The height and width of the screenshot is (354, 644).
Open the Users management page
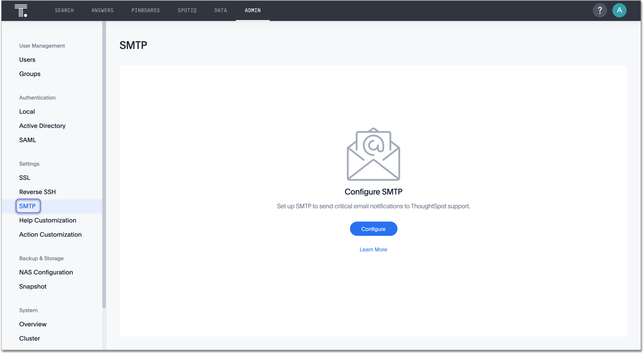point(27,60)
